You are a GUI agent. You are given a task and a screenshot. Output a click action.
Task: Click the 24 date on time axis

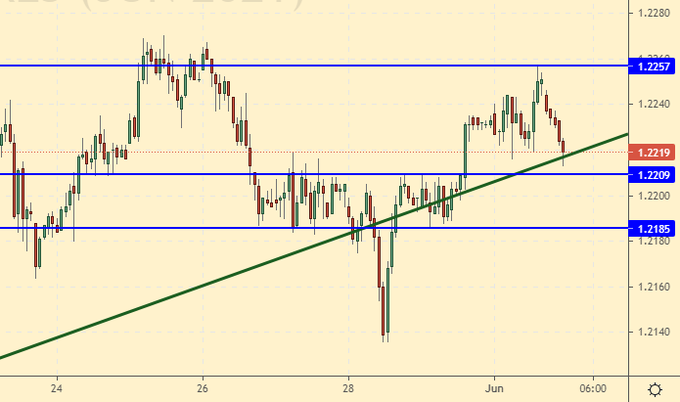[58, 388]
